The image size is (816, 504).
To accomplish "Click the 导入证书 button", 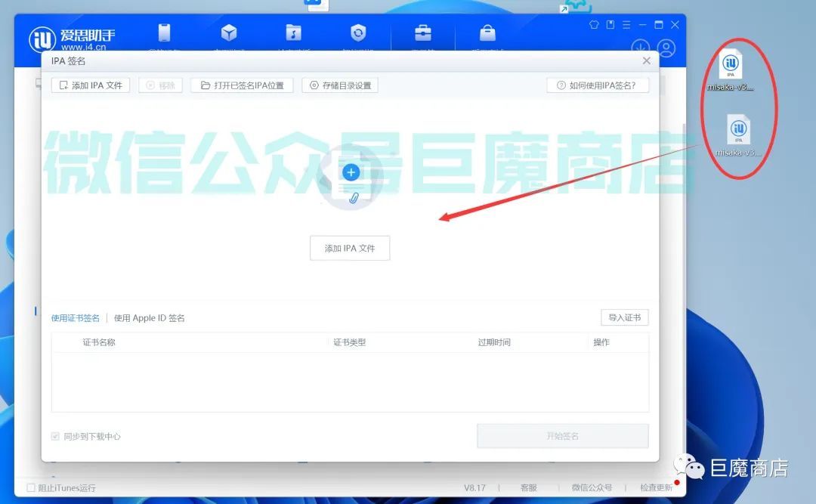I will click(625, 317).
